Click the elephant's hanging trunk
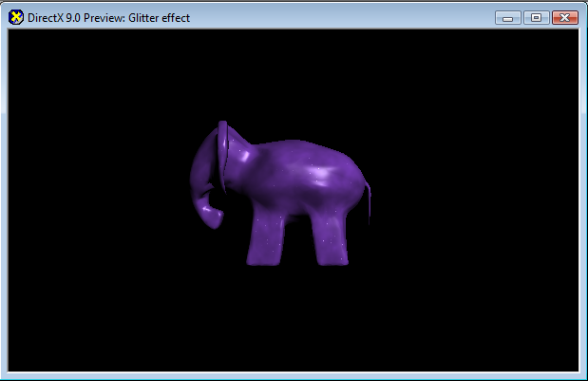 tap(200, 176)
